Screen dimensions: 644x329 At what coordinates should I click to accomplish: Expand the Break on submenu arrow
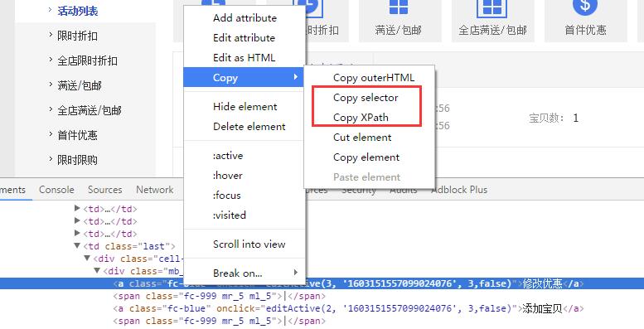pos(295,273)
